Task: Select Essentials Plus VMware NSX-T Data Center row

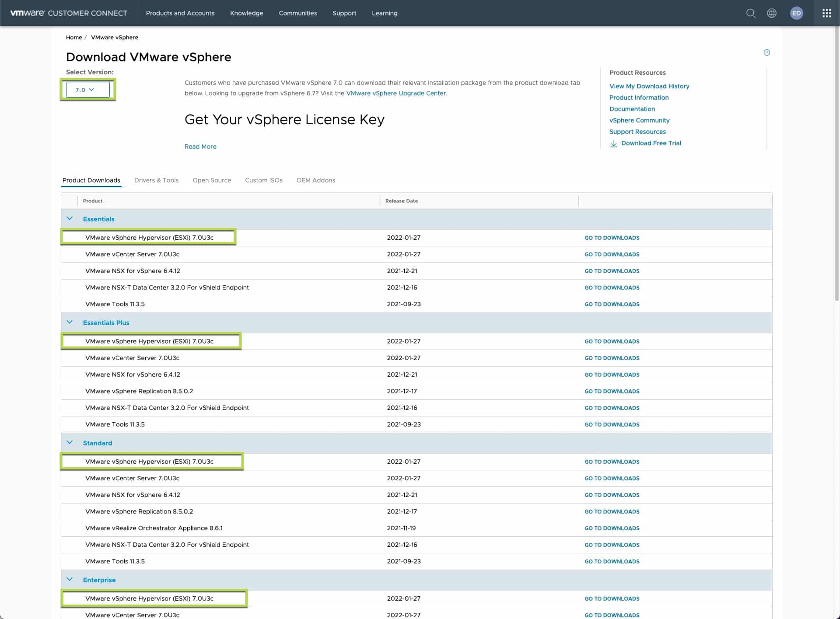Action: pyautogui.click(x=416, y=408)
